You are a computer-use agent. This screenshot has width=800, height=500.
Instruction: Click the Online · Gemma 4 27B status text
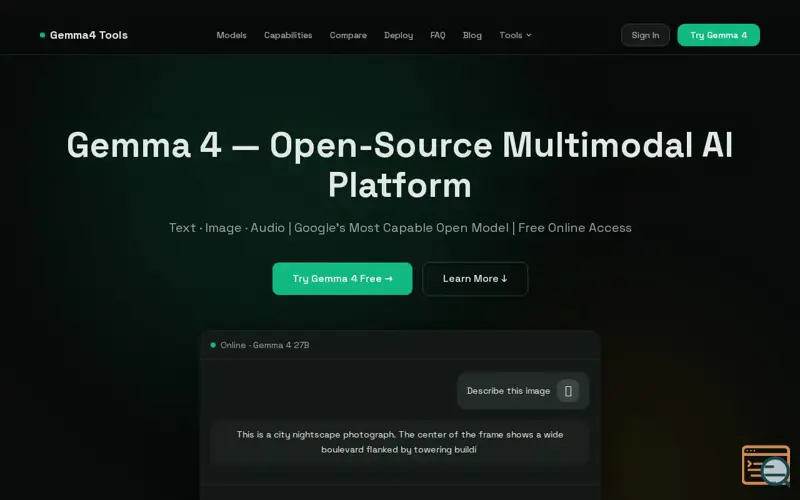(265, 345)
